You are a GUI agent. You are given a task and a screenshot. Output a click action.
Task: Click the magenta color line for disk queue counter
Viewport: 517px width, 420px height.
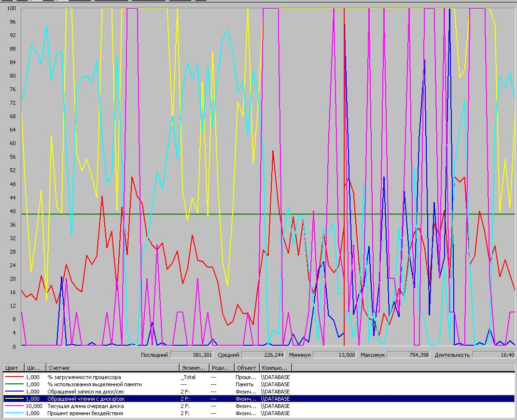14,406
